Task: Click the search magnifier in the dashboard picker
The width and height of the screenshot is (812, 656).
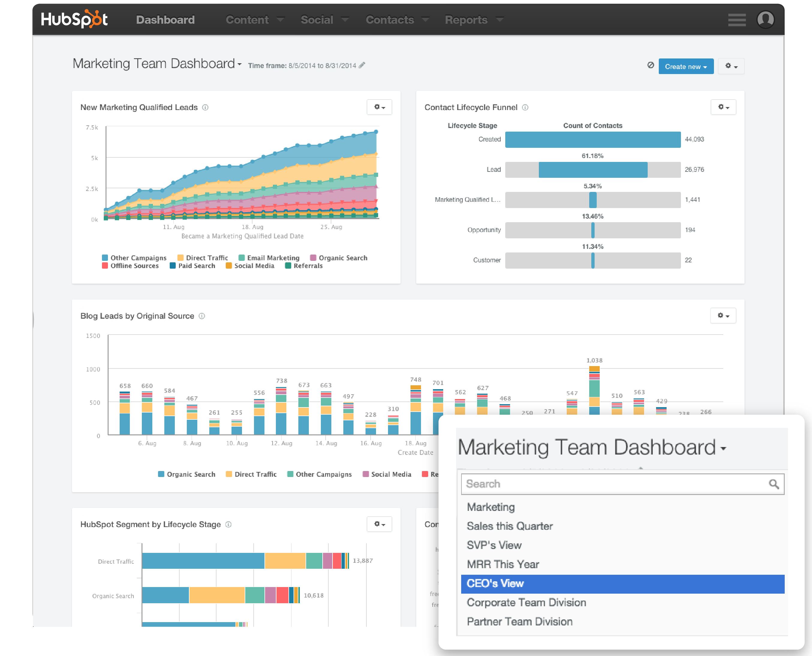Action: (x=773, y=484)
